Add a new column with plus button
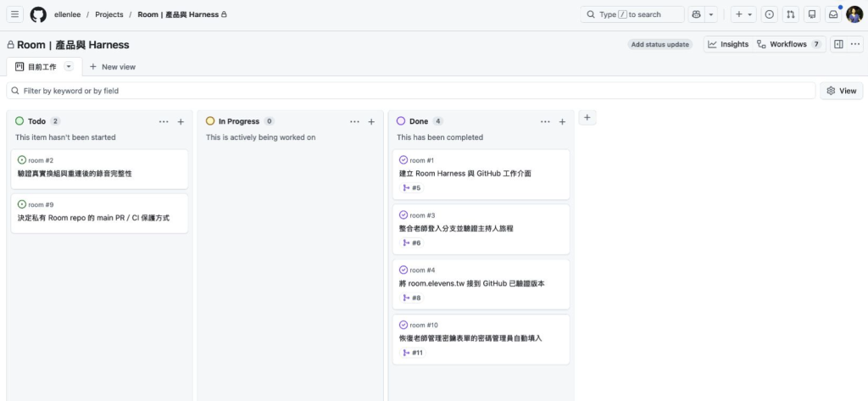 587,118
